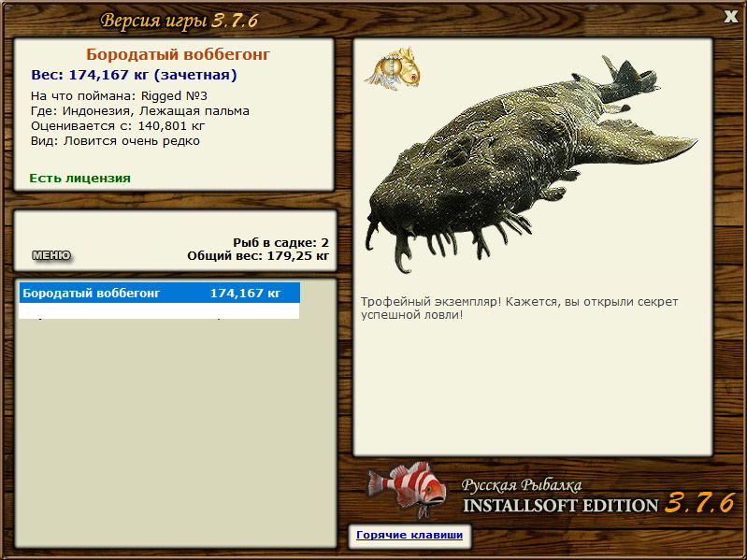Close the fish cage window

730,17
